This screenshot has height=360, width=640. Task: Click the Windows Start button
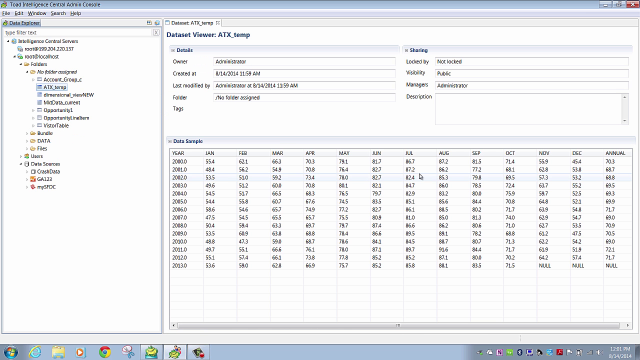tap(11, 352)
